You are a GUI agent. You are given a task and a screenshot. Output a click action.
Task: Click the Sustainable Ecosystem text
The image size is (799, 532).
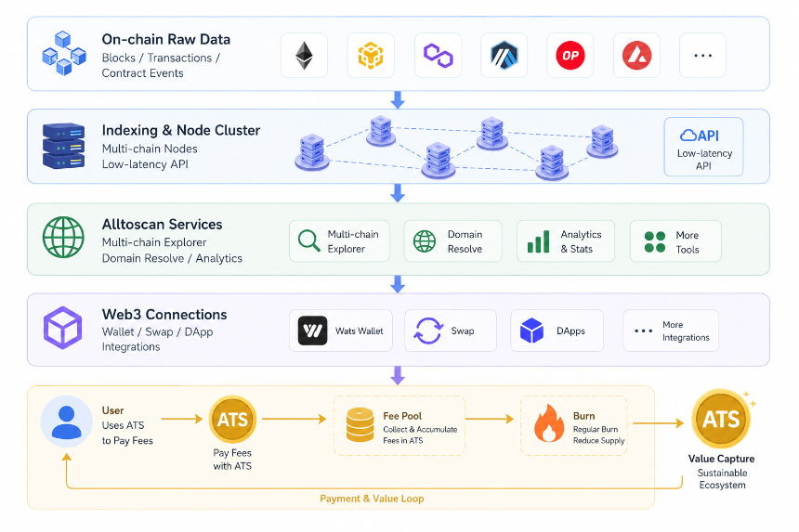coord(722,479)
